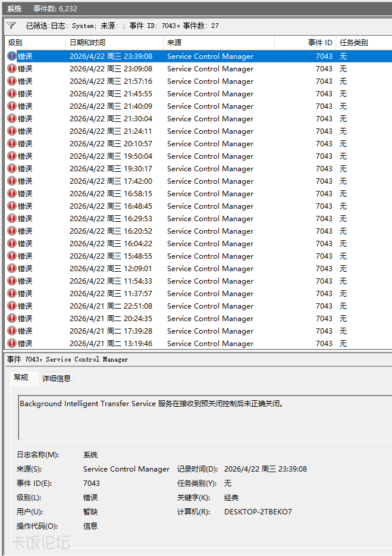
Task: Click the 记录时间 value 2026/4/22 周三 23:39:08
Action: [x=265, y=469]
